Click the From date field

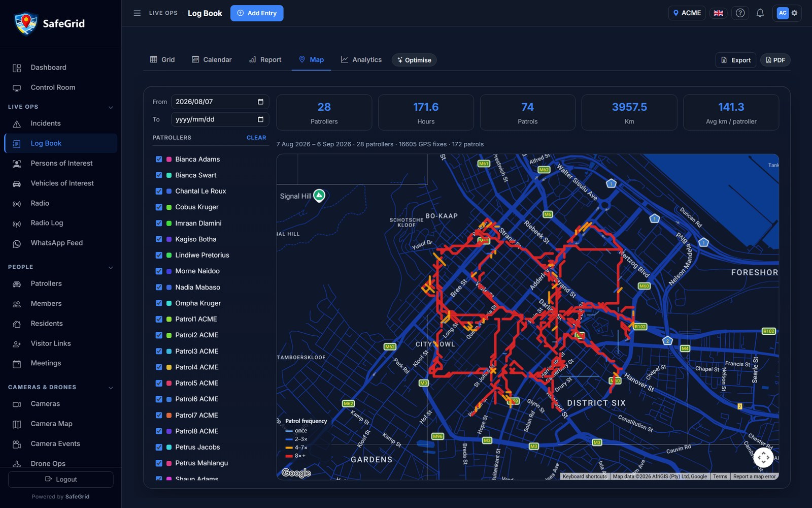pos(220,102)
